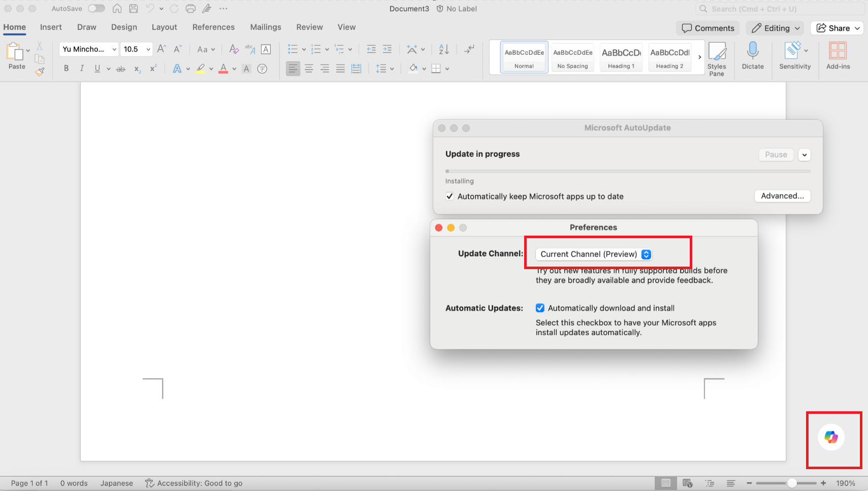Toggle bold formatting
The width and height of the screenshot is (868, 491).
66,69
